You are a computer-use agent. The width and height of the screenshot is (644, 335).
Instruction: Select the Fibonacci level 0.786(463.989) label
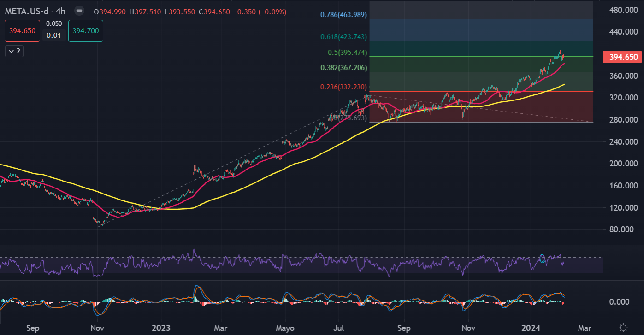click(344, 15)
